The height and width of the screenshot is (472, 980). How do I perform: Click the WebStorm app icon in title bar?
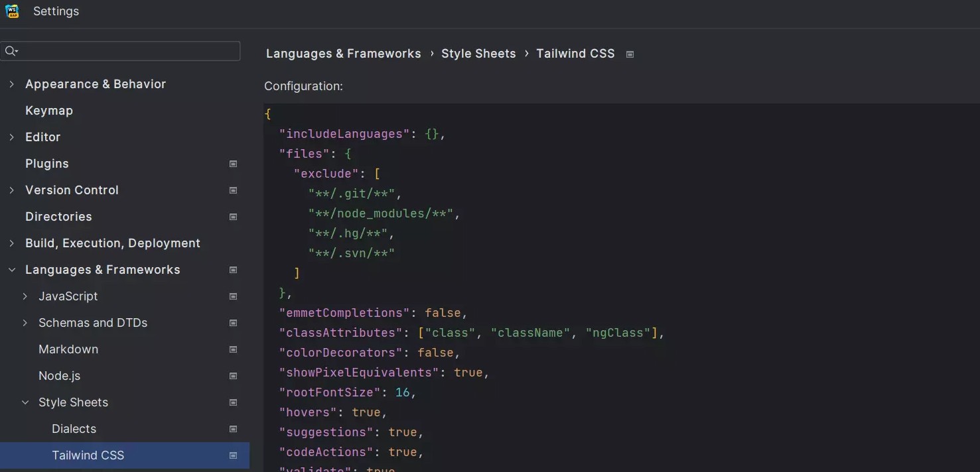(x=12, y=11)
